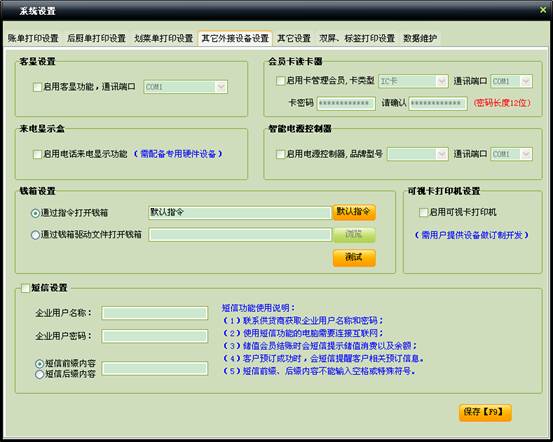The height and width of the screenshot is (442, 553).
Task: Click the 企业用户密码 input field
Action: coord(155,336)
